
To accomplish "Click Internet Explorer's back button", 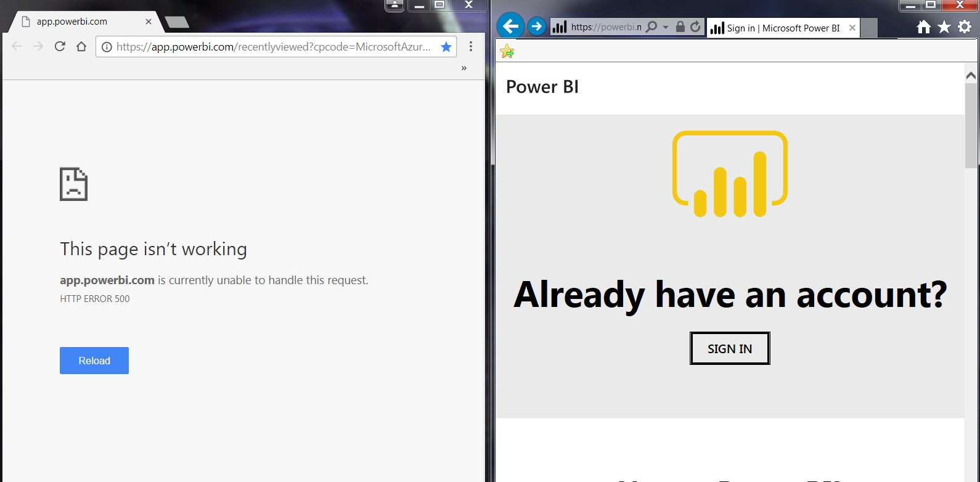I will 510,27.
